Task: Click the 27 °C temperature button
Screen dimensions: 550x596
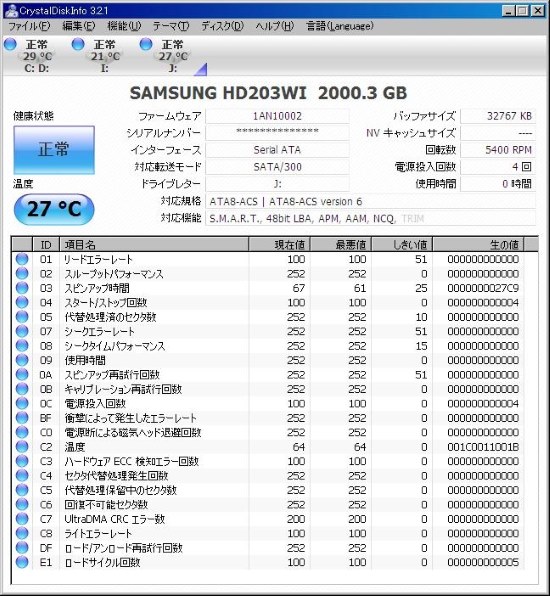Action: pyautogui.click(x=54, y=209)
